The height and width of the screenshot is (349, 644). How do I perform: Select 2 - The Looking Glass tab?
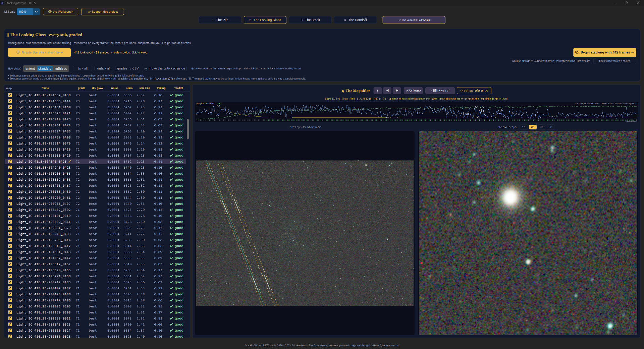[x=265, y=20]
